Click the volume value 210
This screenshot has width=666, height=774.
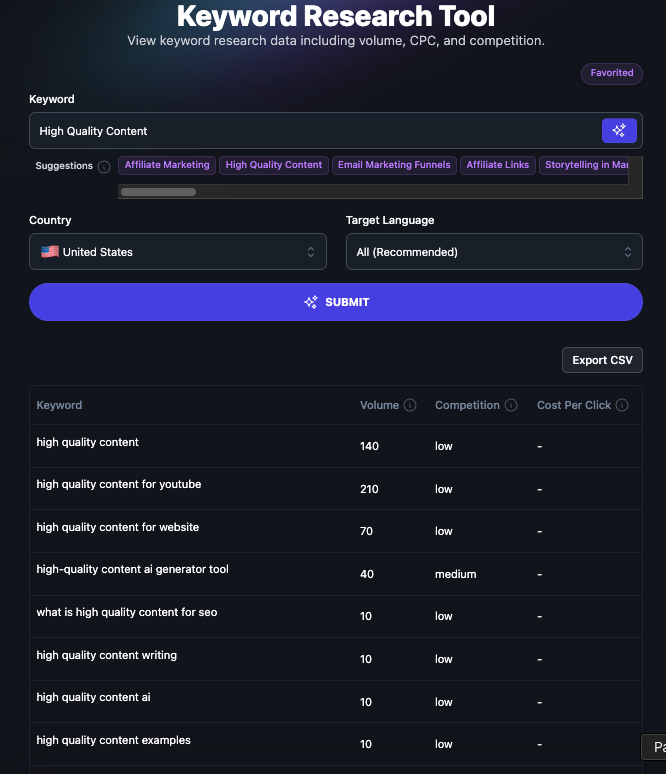[369, 489]
